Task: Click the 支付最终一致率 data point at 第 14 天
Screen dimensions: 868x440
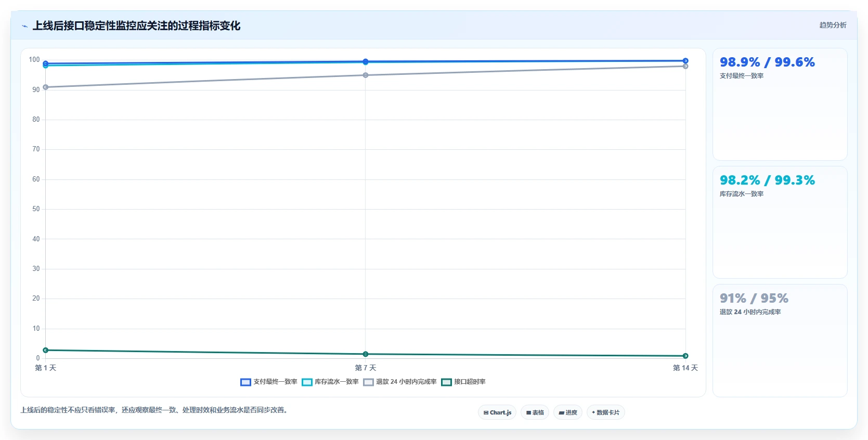Action: tap(685, 61)
